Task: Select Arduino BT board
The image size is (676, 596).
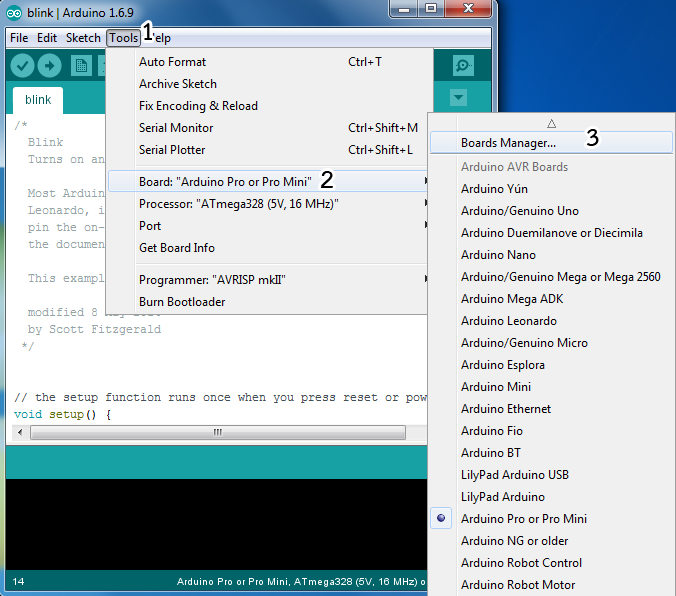Action: coord(551,453)
